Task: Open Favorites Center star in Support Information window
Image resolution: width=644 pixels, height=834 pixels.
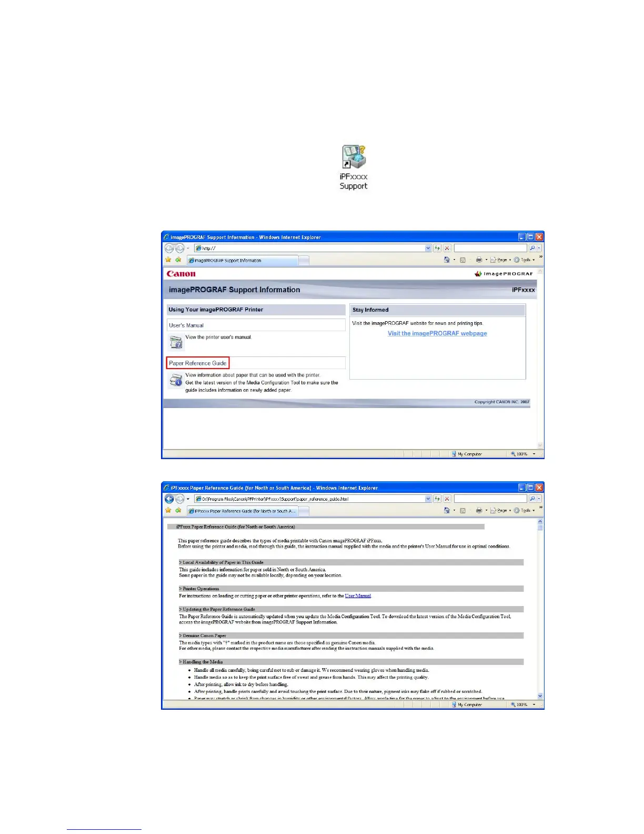Action: pos(168,260)
